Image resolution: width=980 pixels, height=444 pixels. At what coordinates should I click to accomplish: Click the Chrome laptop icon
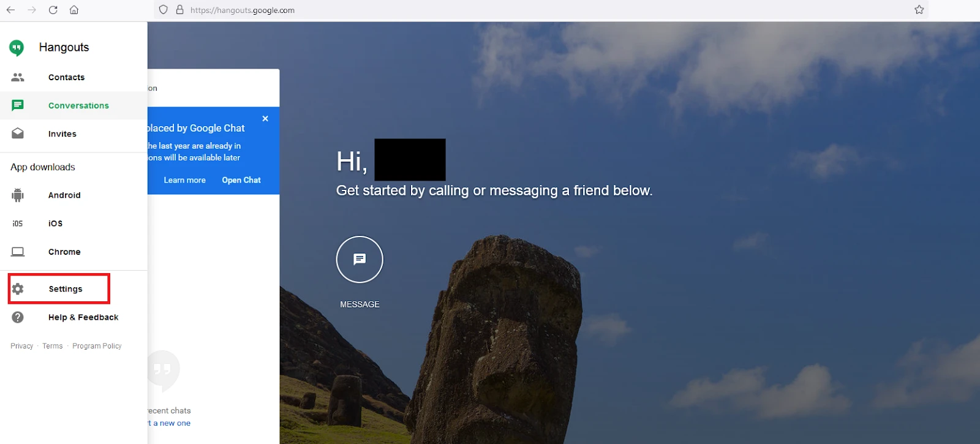(x=18, y=252)
